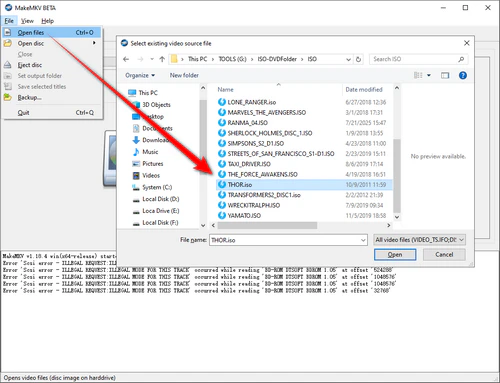Click the Open files menu icon

(x=8, y=32)
